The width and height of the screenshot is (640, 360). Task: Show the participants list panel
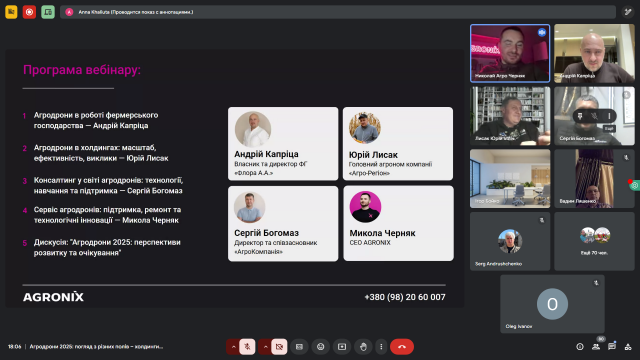tap(596, 347)
